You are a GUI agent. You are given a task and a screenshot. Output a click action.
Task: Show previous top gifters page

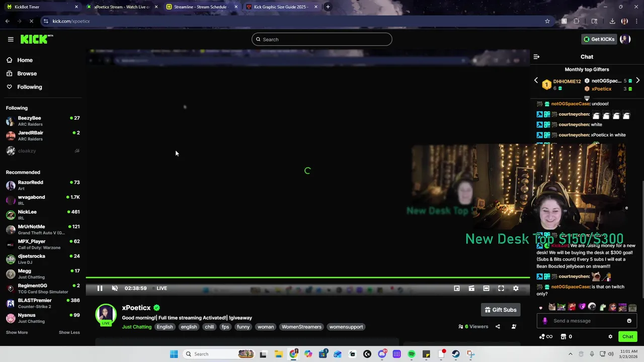point(536,80)
